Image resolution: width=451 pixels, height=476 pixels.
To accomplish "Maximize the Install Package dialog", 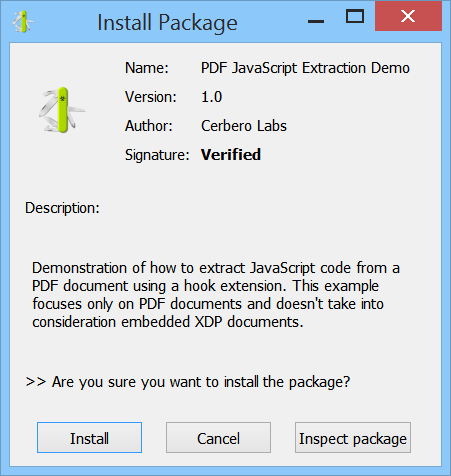I will click(x=355, y=16).
